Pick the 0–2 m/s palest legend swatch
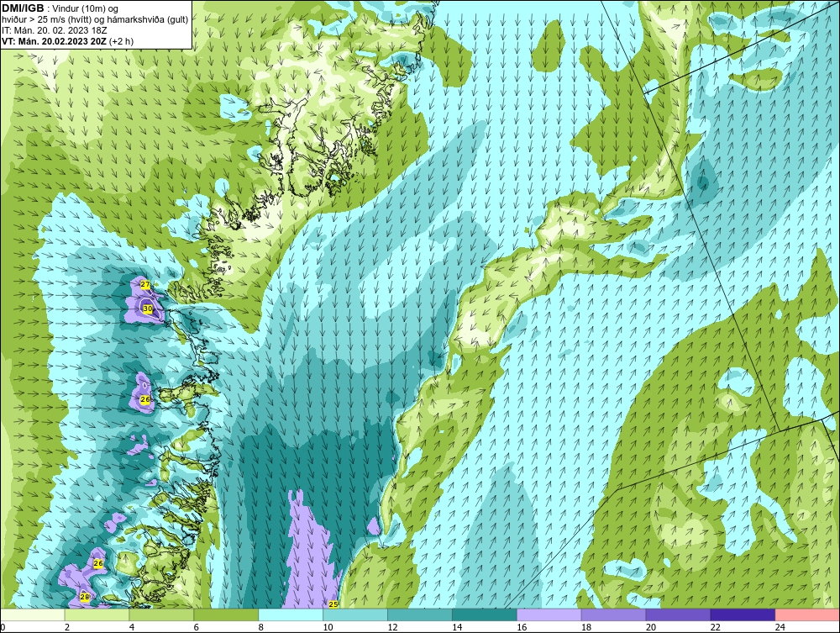 click(x=32, y=615)
